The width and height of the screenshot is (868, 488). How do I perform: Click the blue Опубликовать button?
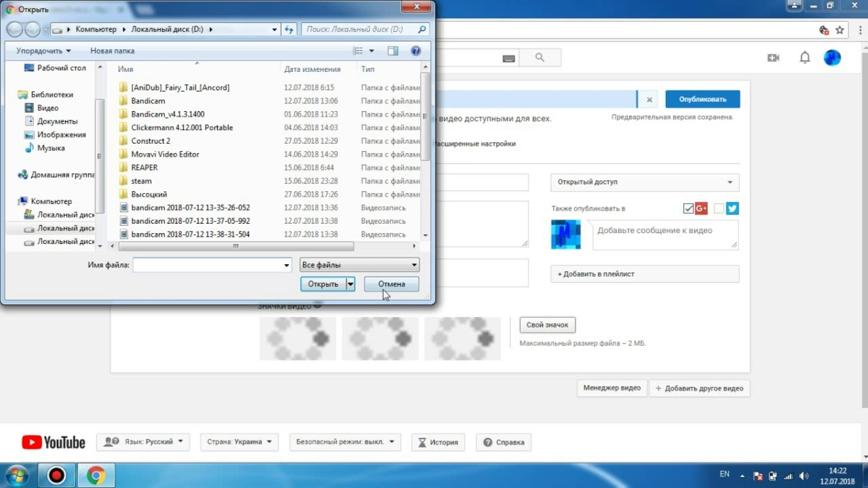coord(703,99)
